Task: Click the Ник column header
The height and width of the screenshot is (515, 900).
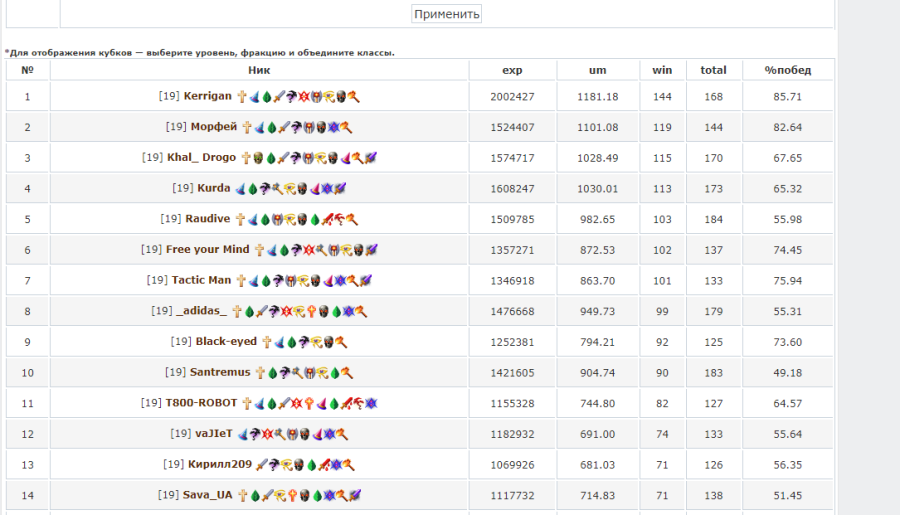Action: pyautogui.click(x=259, y=70)
